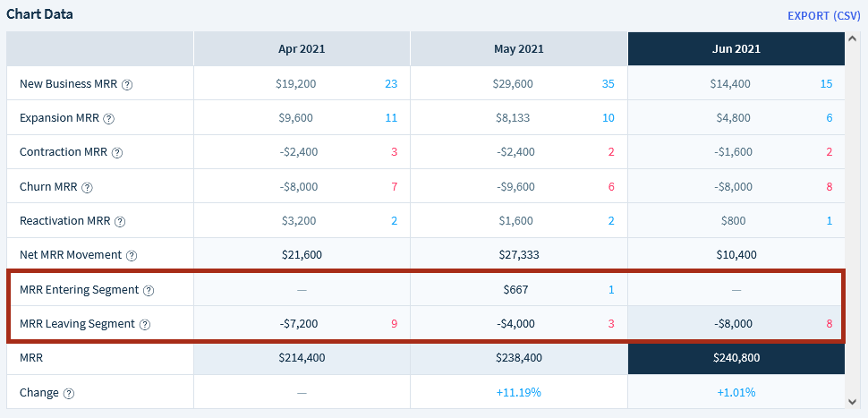Image resolution: width=868 pixels, height=418 pixels.
Task: Click the $9,600 Expansion MRR value
Action: [296, 118]
